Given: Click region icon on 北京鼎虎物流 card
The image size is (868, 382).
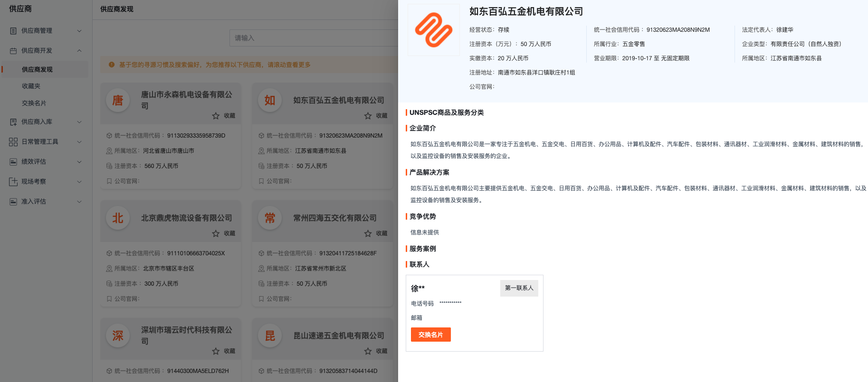Looking at the screenshot, I should point(109,269).
